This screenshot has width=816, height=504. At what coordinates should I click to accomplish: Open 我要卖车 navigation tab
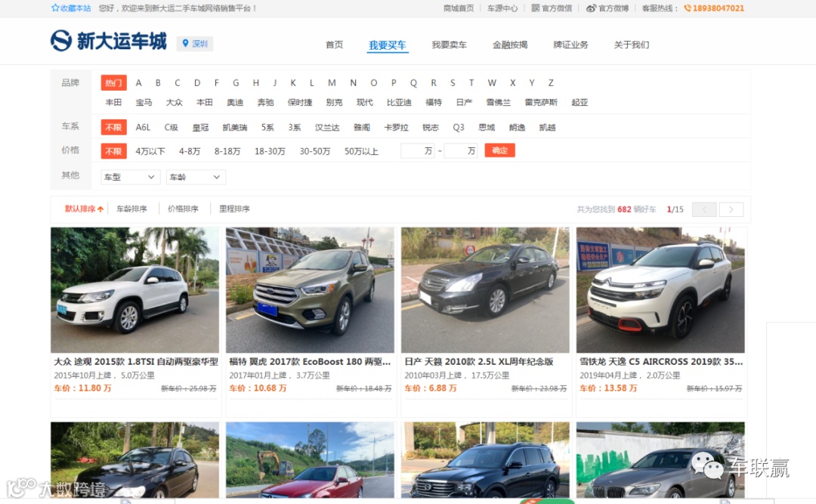[449, 45]
